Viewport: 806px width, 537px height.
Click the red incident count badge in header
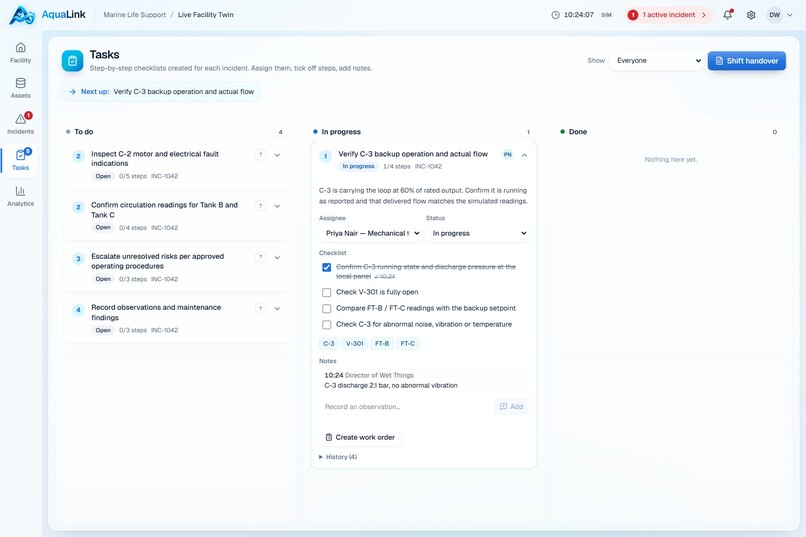tap(633, 15)
